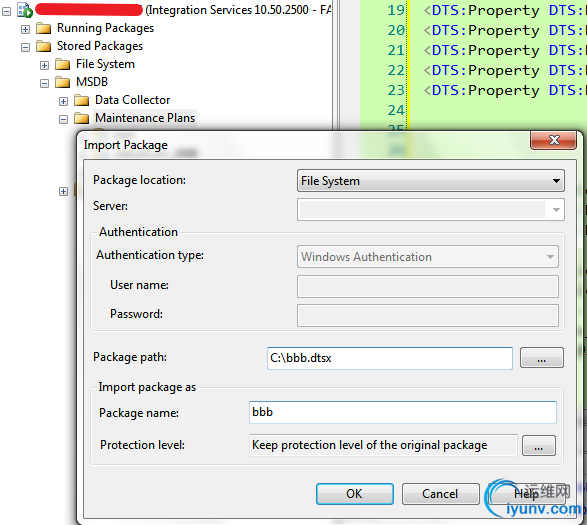The height and width of the screenshot is (525, 587).
Task: Open the Package location dropdown
Action: pyautogui.click(x=431, y=181)
